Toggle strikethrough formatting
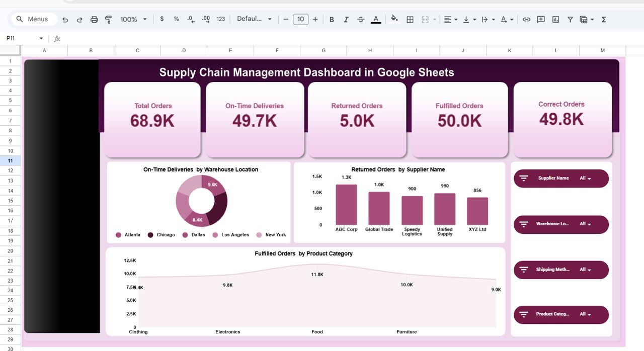Image resolution: width=644 pixels, height=351 pixels. pyautogui.click(x=361, y=19)
